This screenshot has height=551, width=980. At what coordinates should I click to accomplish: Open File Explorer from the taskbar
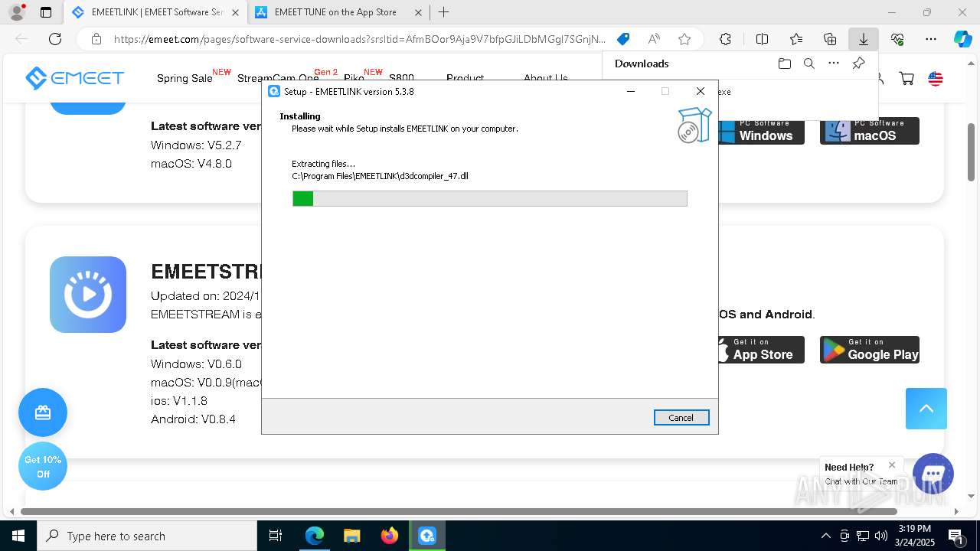(x=352, y=536)
